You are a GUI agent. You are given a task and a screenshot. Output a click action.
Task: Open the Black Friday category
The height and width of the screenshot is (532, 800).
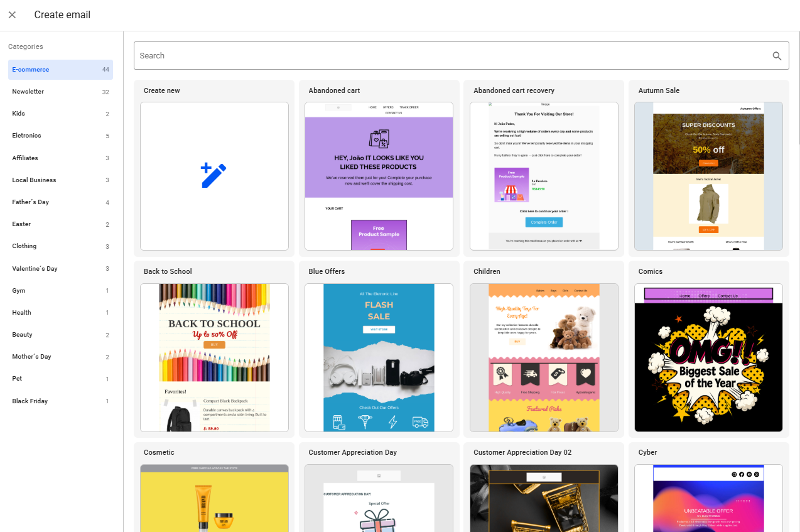[60, 401]
